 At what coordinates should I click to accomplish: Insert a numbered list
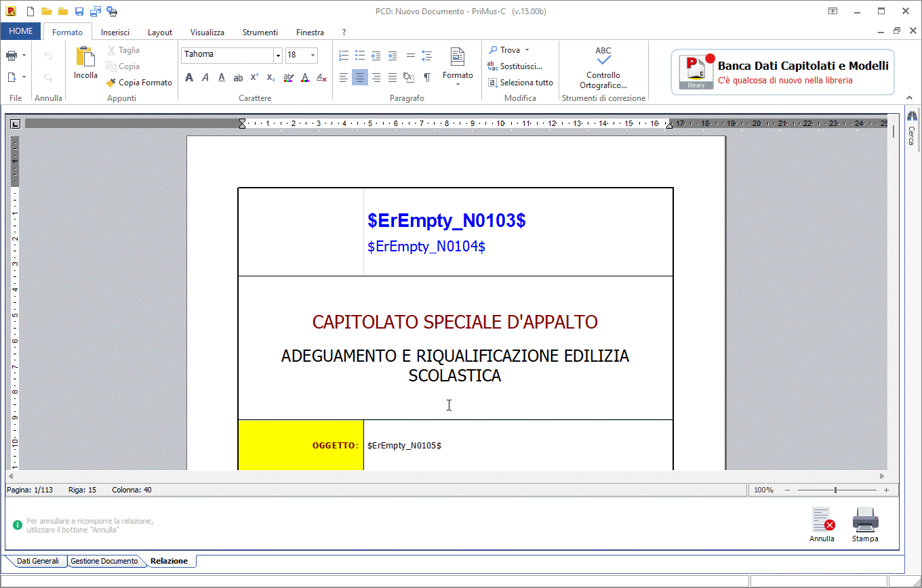click(344, 56)
